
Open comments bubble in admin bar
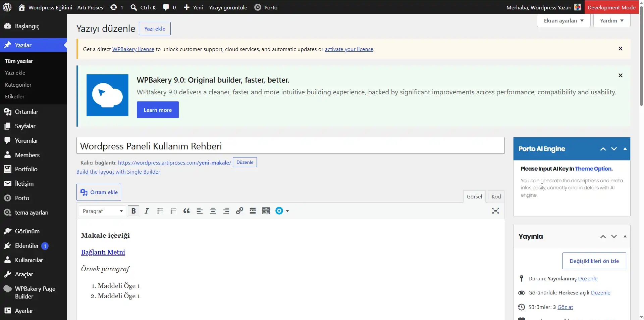click(169, 7)
